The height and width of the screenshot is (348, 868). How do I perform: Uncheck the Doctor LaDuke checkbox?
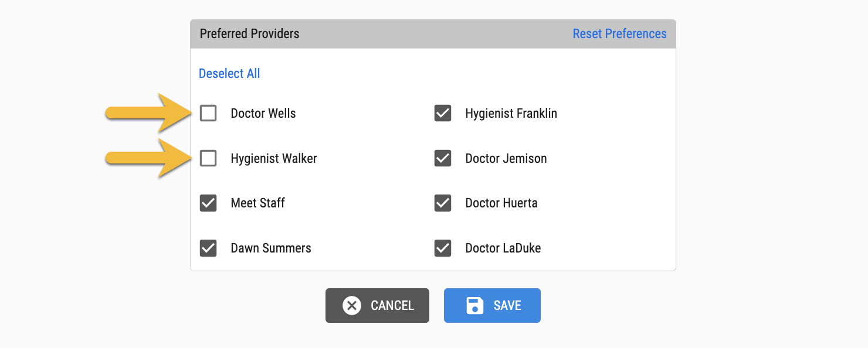pos(443,248)
